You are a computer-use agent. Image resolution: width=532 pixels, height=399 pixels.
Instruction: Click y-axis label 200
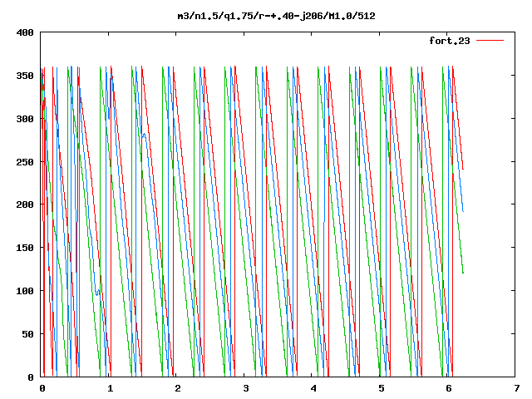[25, 204]
